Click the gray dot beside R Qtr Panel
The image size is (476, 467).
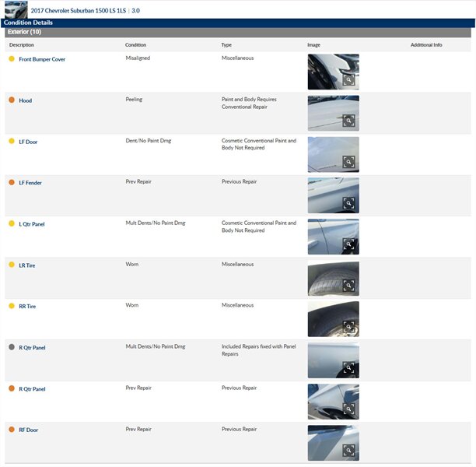[x=11, y=347]
